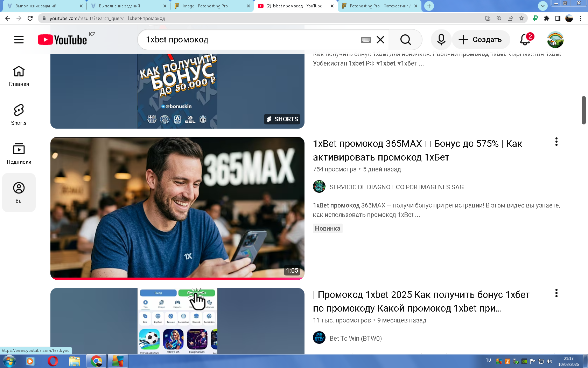This screenshot has height=368, width=588.
Task: Click the green ruble extension icon
Action: (535, 18)
